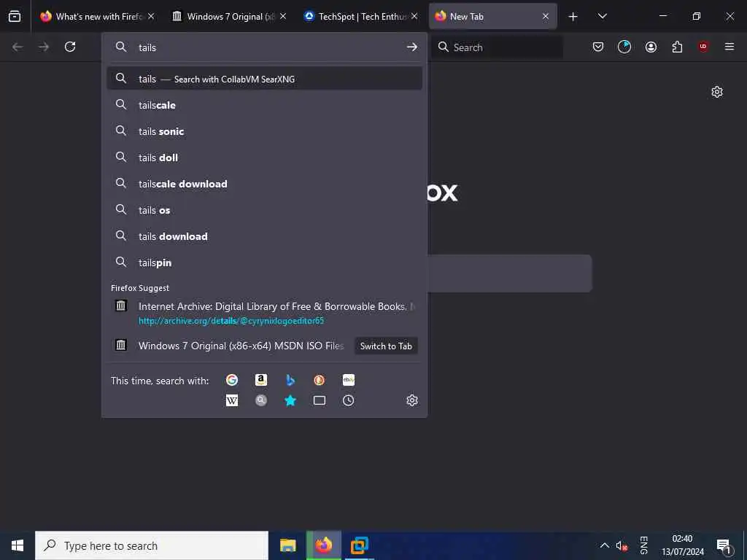Click the go arrow in the address bar
Screen dimensions: 747x560
click(411, 47)
